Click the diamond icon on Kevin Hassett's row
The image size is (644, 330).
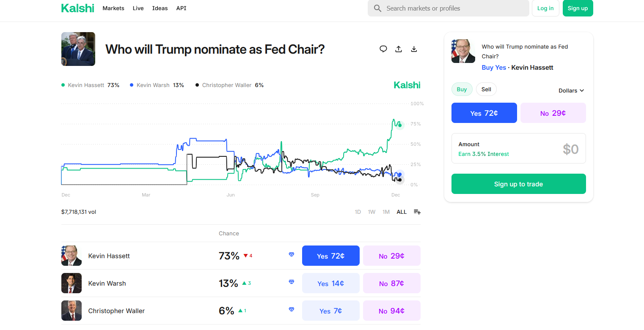[291, 254]
